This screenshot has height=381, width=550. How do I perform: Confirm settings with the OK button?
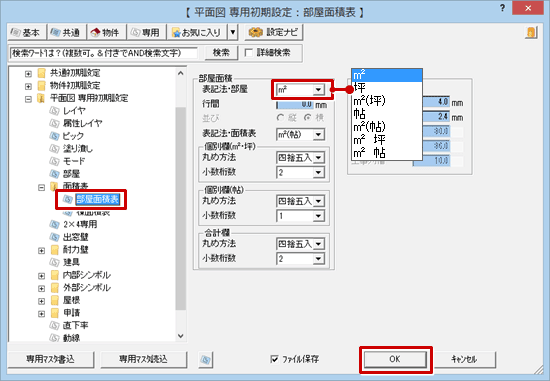395,360
